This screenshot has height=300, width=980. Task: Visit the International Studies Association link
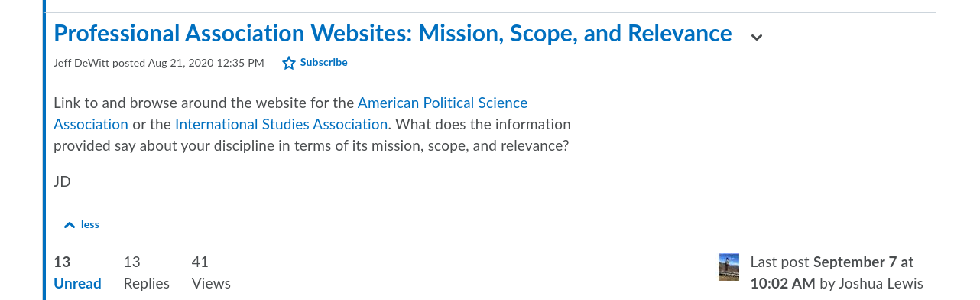pyautogui.click(x=281, y=124)
